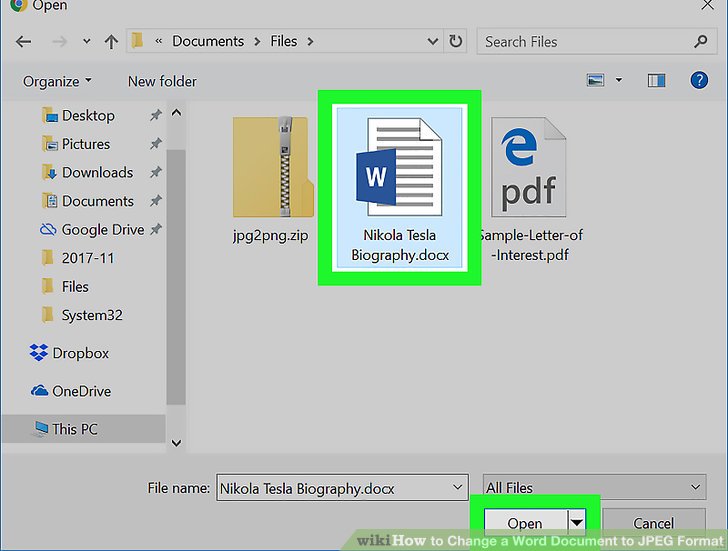Open the Organize menu
728x551 pixels.
click(x=57, y=82)
